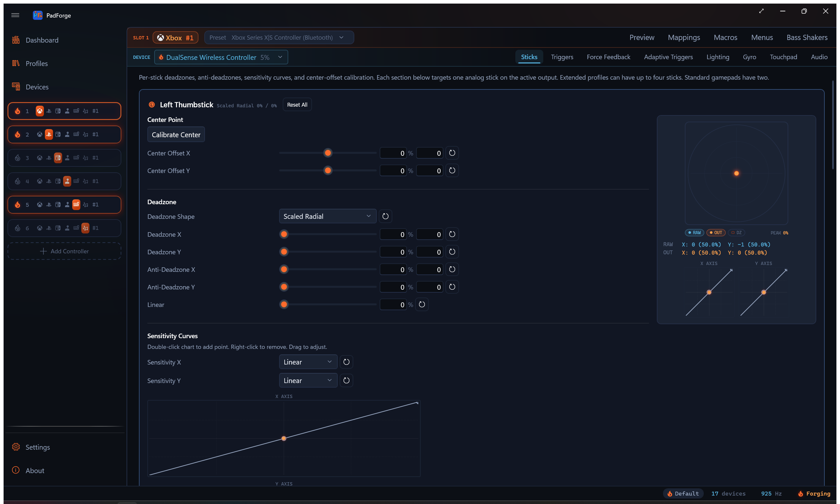The image size is (840, 504).
Task: Reset the Linear deadzone value
Action: [422, 305]
